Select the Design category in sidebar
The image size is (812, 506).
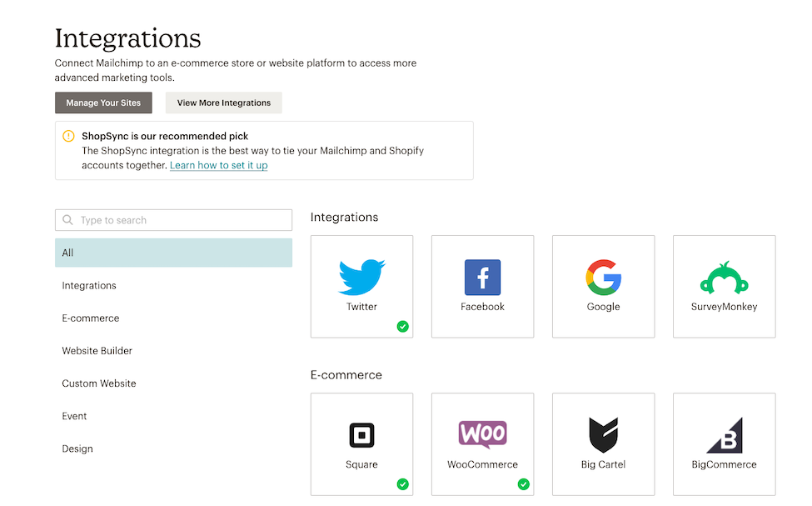pos(77,448)
